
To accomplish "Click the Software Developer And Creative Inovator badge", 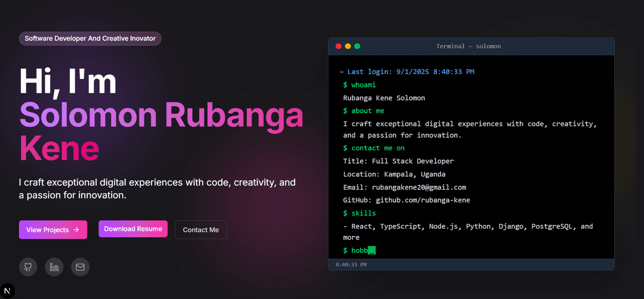I will click(x=90, y=39).
